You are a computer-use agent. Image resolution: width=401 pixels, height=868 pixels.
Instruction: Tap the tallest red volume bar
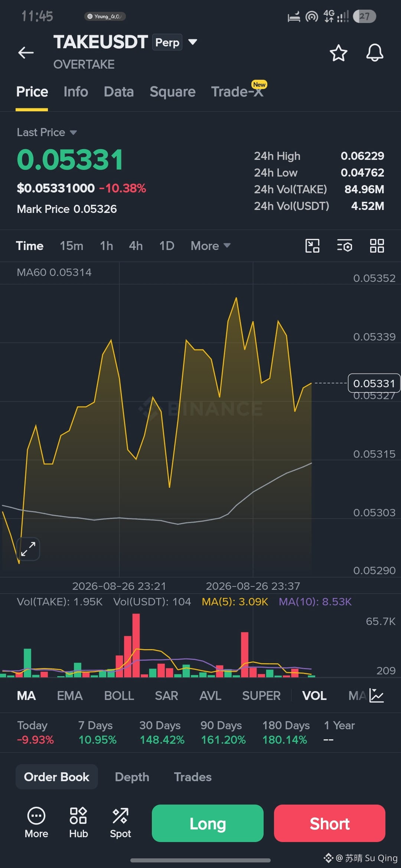[x=136, y=645]
